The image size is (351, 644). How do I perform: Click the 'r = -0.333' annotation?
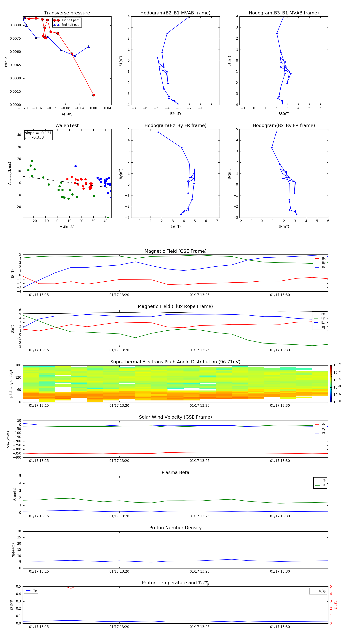tap(35, 137)
